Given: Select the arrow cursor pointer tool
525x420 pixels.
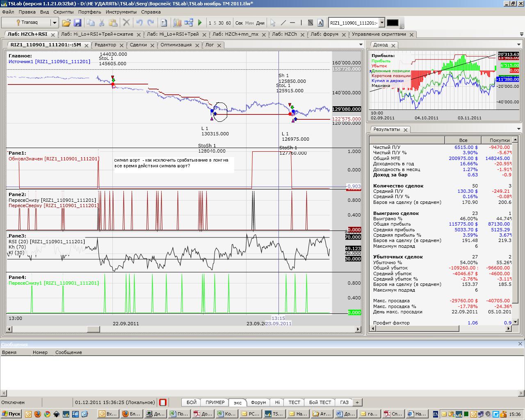Looking at the screenshot, I should coord(273,23).
